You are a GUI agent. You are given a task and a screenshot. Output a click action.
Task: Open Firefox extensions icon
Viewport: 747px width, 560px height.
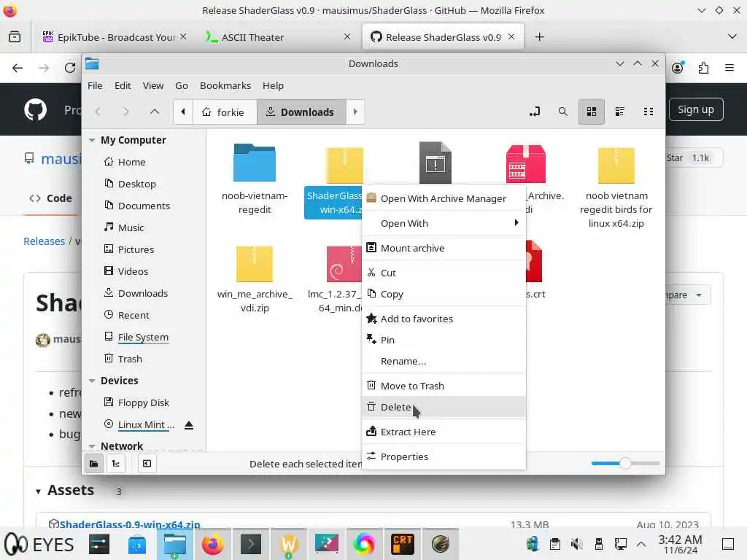tap(703, 68)
